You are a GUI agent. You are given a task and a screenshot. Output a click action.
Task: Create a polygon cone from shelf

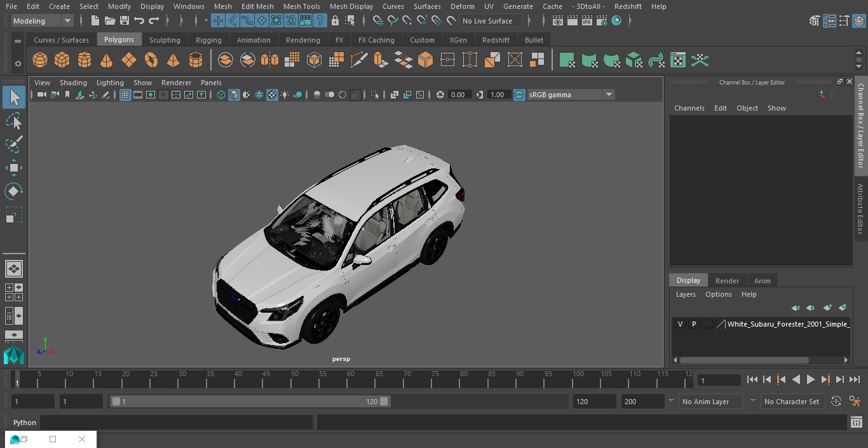pos(107,60)
